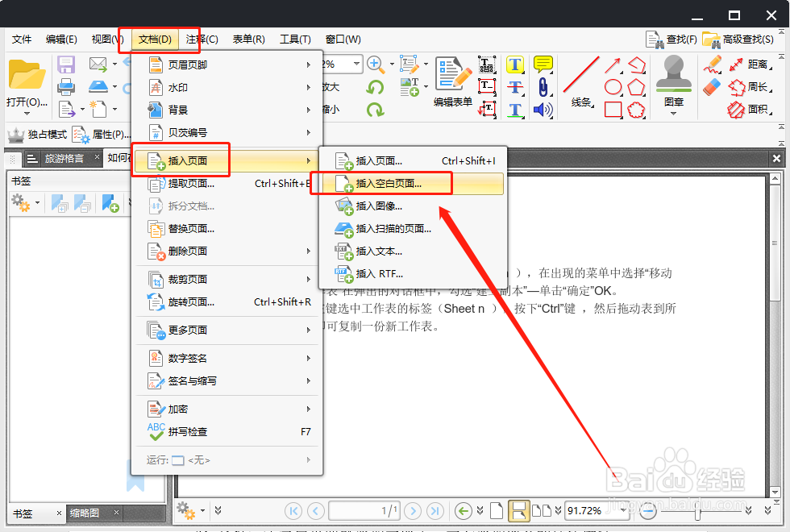This screenshot has width=790, height=532.
Task: Toggle single page layout in status bar
Action: click(x=497, y=509)
